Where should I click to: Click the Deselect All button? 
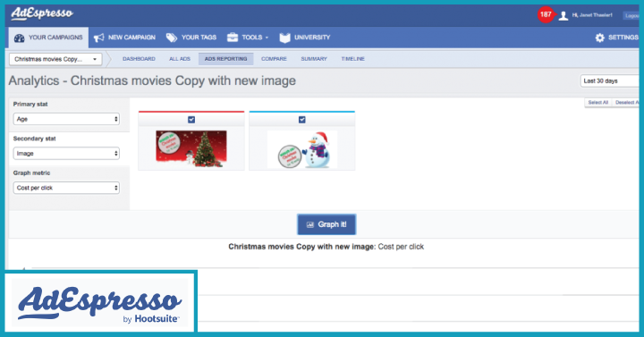click(626, 103)
